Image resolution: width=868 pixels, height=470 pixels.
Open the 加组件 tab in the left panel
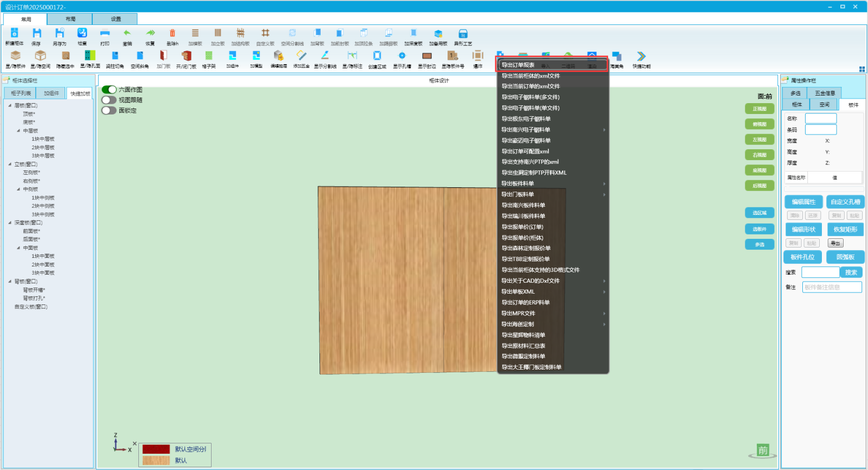[x=52, y=93]
